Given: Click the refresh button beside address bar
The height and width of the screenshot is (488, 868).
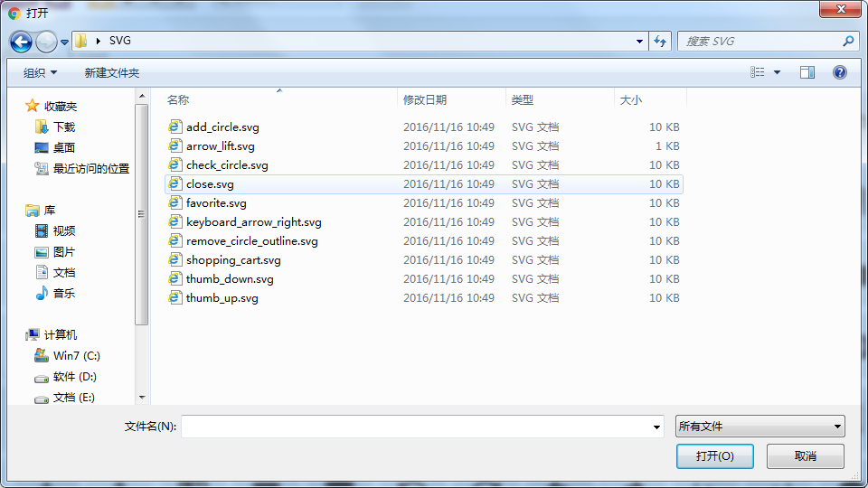Looking at the screenshot, I should click(x=660, y=42).
